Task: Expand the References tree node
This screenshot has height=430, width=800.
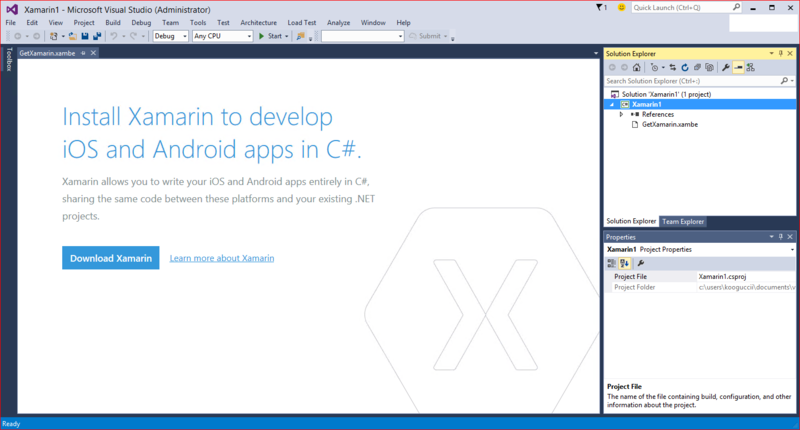Action: pos(621,114)
